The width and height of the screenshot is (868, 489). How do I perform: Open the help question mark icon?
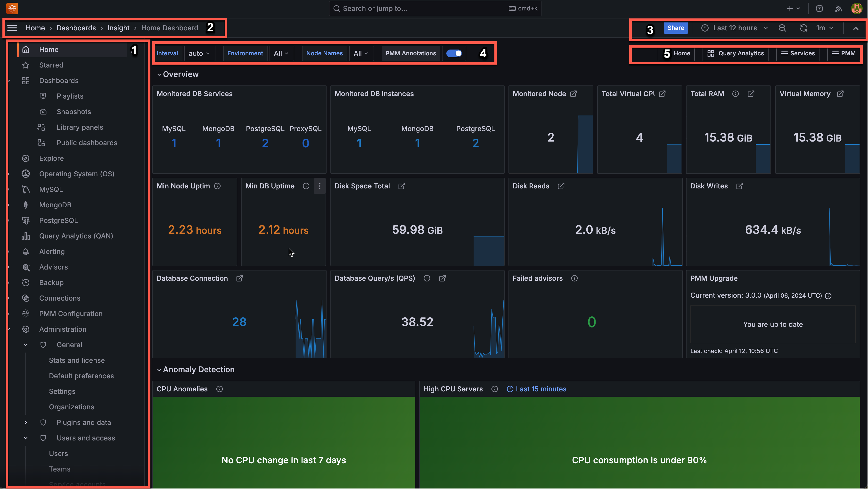(819, 9)
